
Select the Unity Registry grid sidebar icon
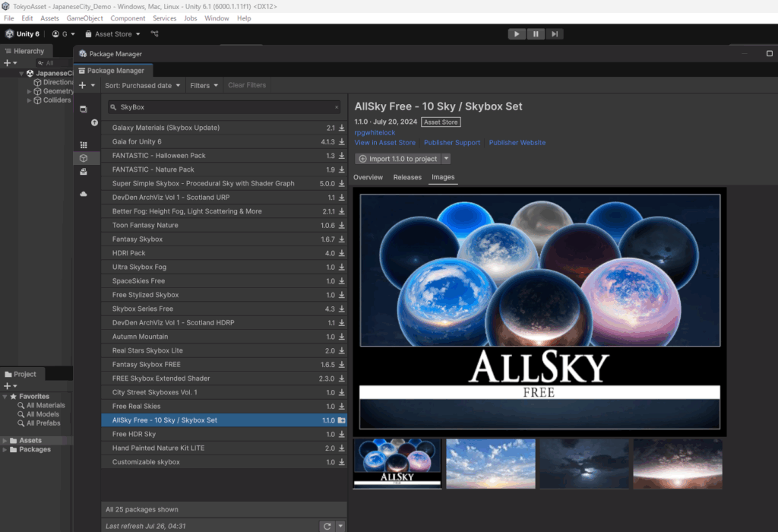84,145
